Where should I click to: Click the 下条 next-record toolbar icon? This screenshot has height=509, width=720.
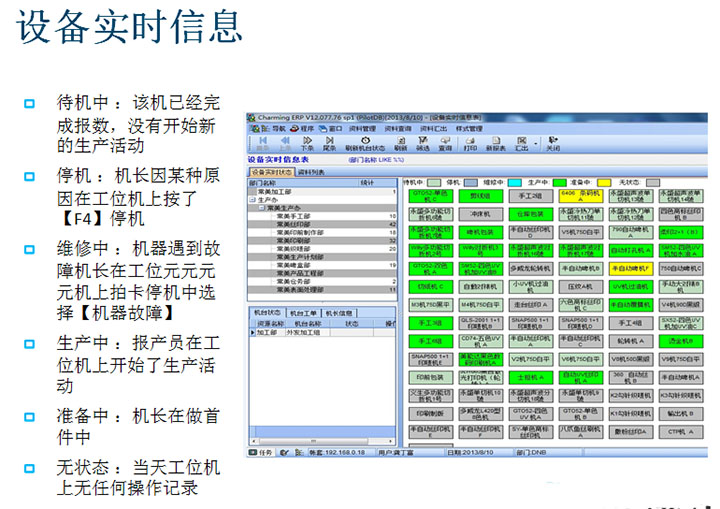307,143
